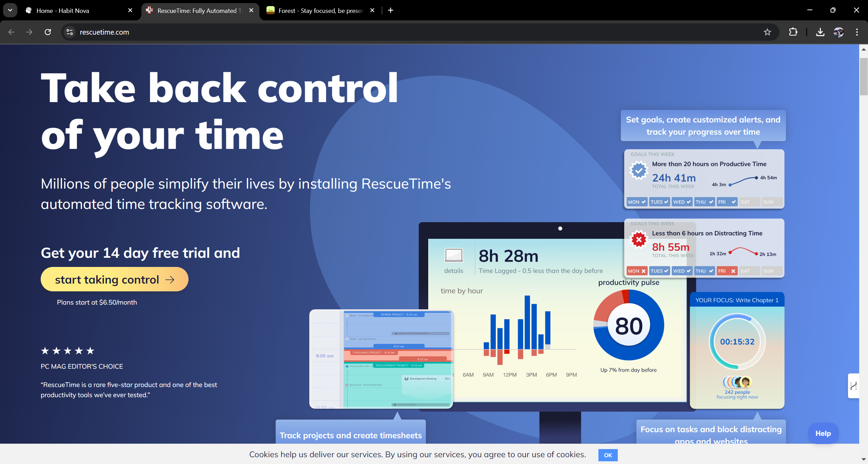Click the time by hour chart label

(x=461, y=291)
